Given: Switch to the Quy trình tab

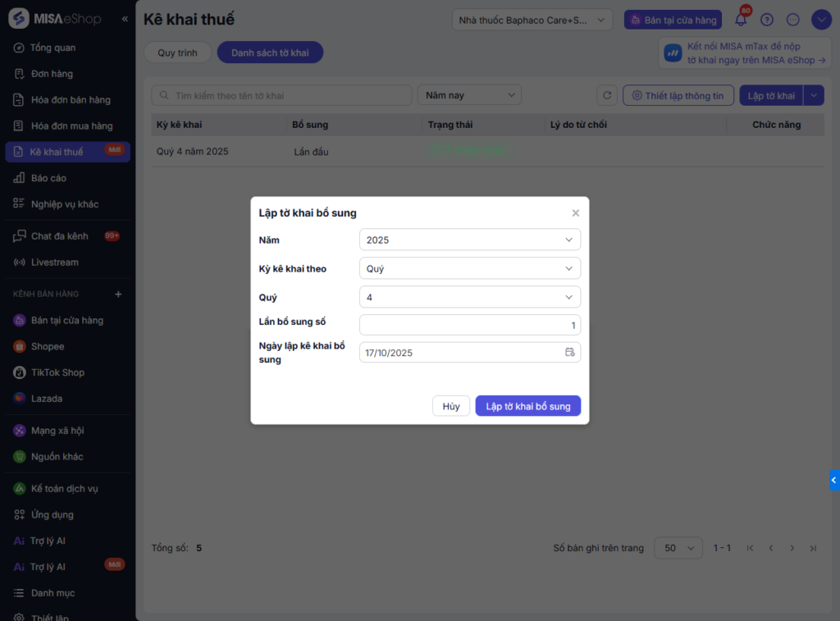Looking at the screenshot, I should pyautogui.click(x=178, y=53).
